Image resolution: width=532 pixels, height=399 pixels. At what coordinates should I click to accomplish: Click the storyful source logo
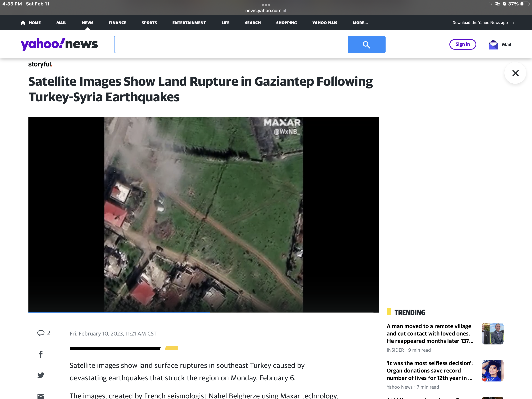click(40, 64)
